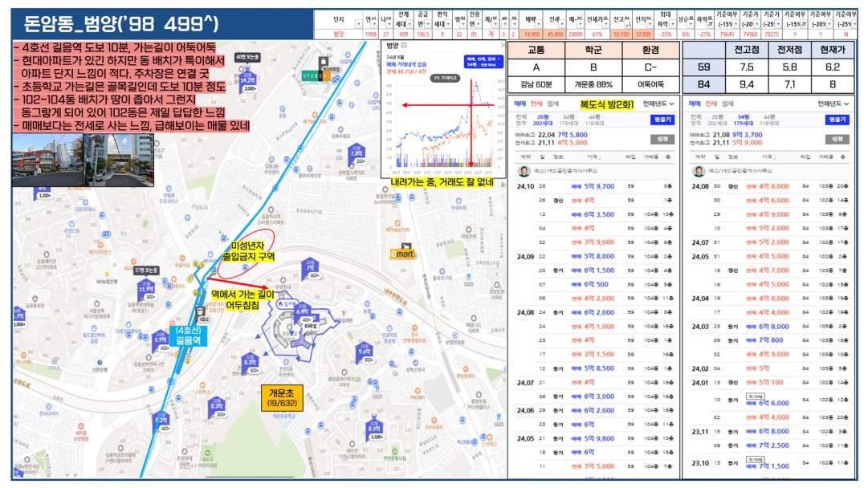Open the 5.9억 marker beside 길음역

[161, 342]
